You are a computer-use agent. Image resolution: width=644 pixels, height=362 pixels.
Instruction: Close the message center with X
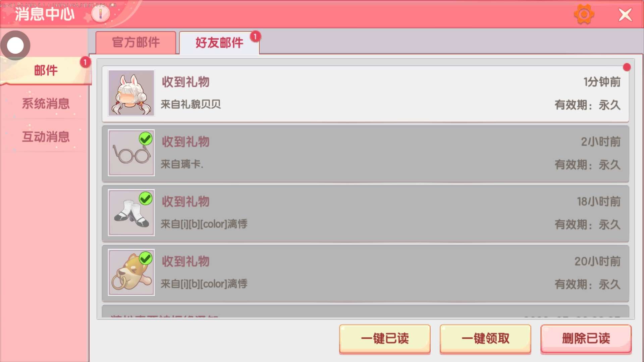click(x=625, y=15)
